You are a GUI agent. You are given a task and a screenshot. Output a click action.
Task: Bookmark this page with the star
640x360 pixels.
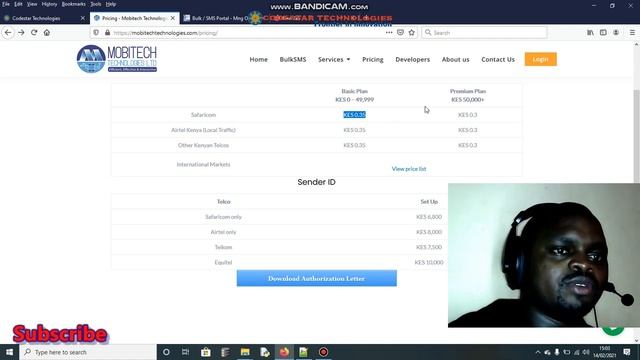click(411, 33)
